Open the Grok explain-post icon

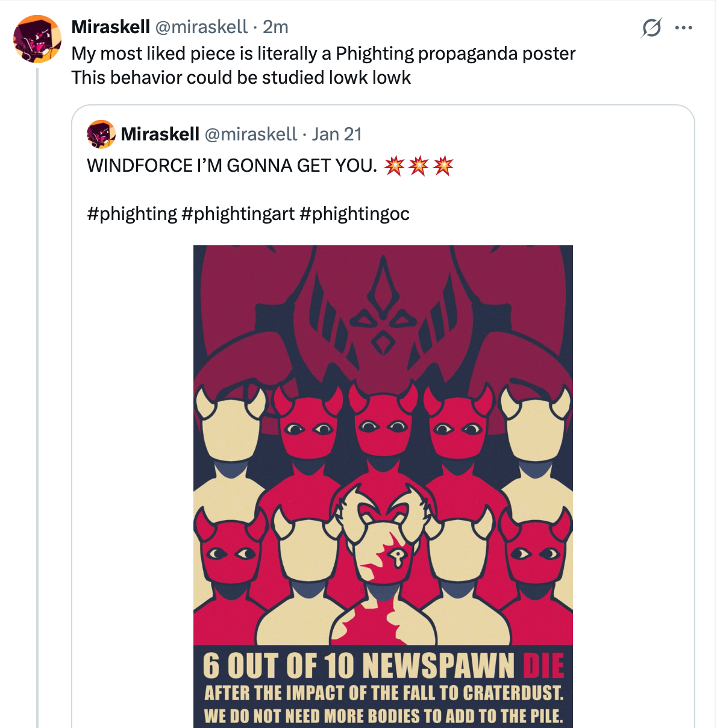(x=651, y=28)
